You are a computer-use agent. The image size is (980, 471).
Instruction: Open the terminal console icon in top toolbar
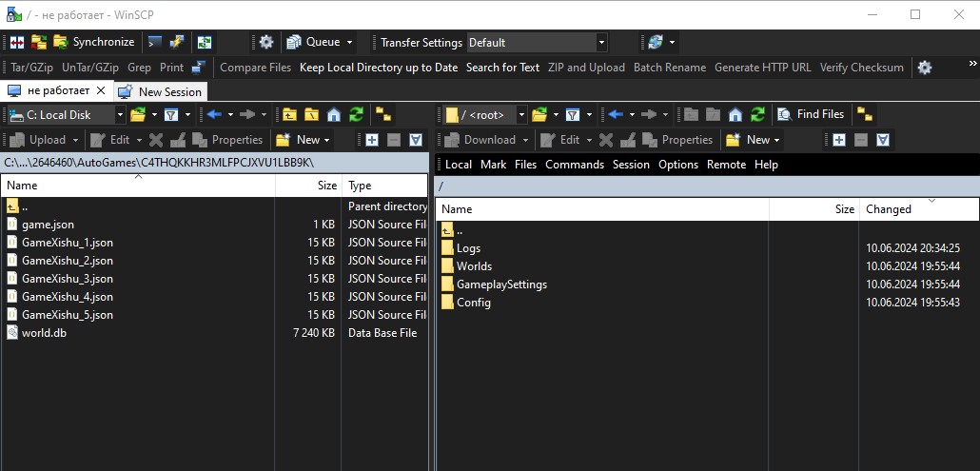click(x=153, y=42)
